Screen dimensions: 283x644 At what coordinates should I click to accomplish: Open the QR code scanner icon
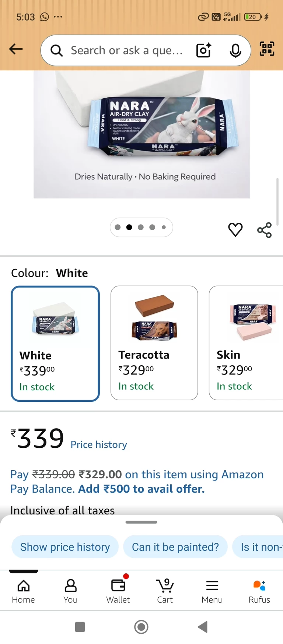pyautogui.click(x=267, y=49)
